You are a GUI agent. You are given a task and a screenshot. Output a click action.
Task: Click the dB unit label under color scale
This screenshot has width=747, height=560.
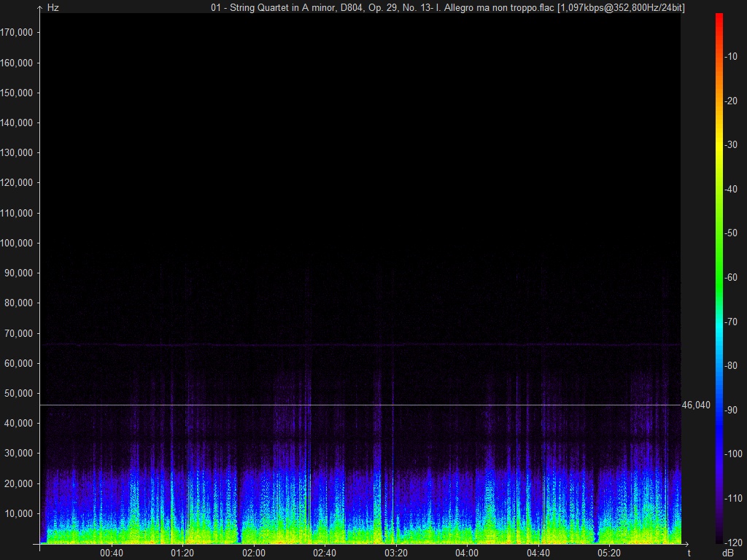[728, 553]
